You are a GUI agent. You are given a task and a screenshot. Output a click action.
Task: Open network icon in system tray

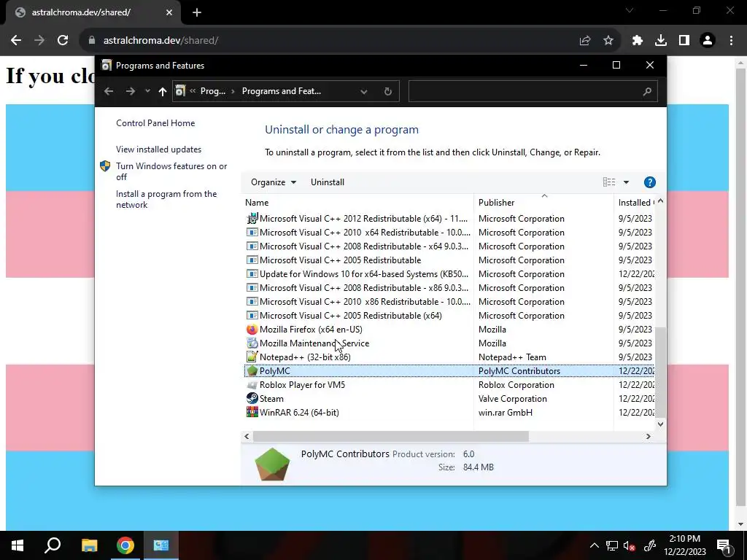612,545
